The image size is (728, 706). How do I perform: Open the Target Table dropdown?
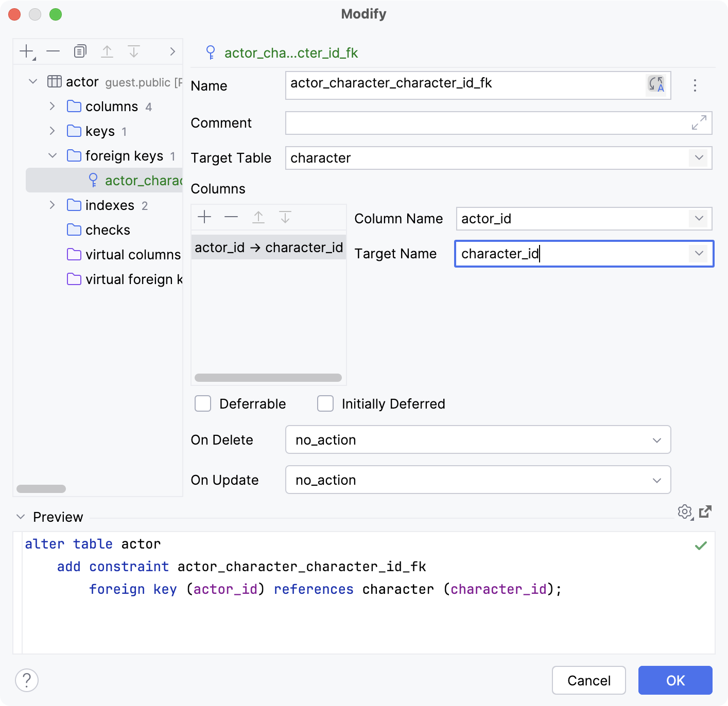pos(699,158)
